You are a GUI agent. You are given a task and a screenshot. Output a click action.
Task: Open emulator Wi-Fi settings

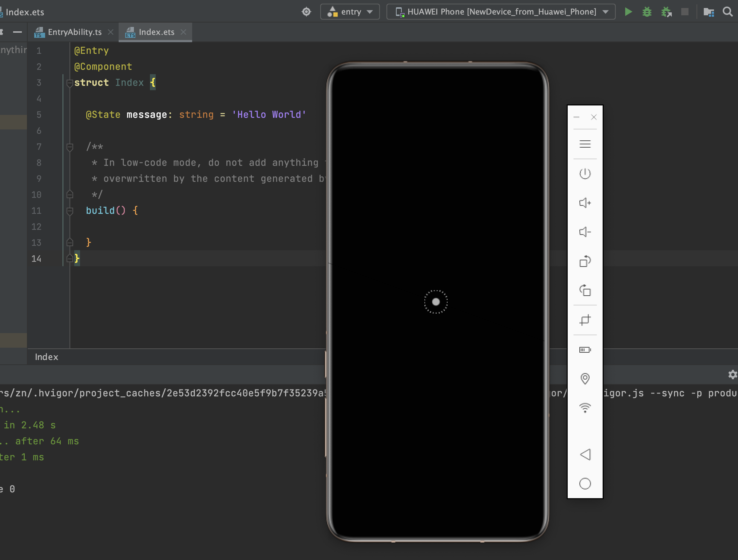(x=585, y=408)
